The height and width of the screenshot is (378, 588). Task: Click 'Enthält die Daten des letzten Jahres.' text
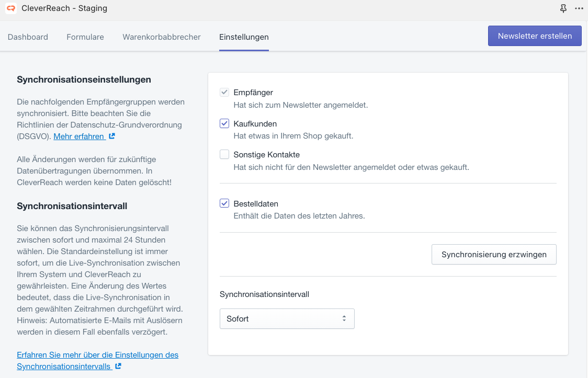(299, 216)
